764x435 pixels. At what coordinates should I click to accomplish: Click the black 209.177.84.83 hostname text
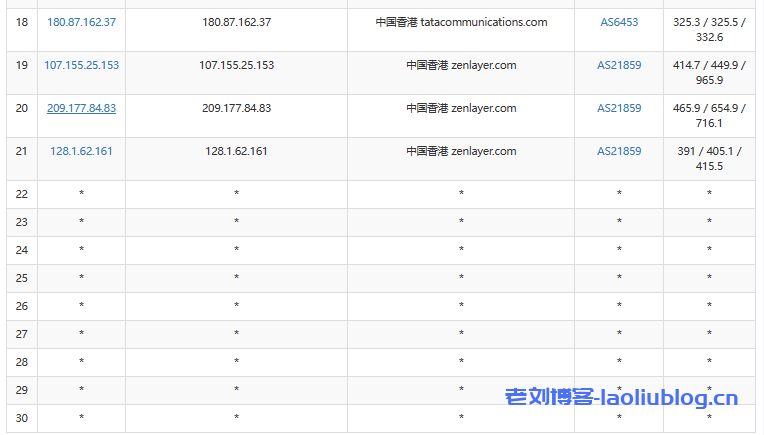(236, 108)
